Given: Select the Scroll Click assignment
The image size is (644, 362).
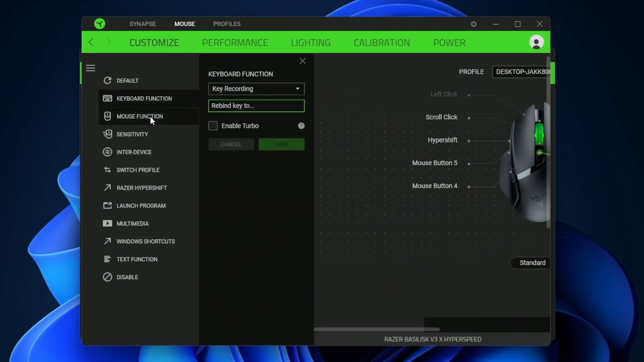Looking at the screenshot, I should [x=441, y=117].
